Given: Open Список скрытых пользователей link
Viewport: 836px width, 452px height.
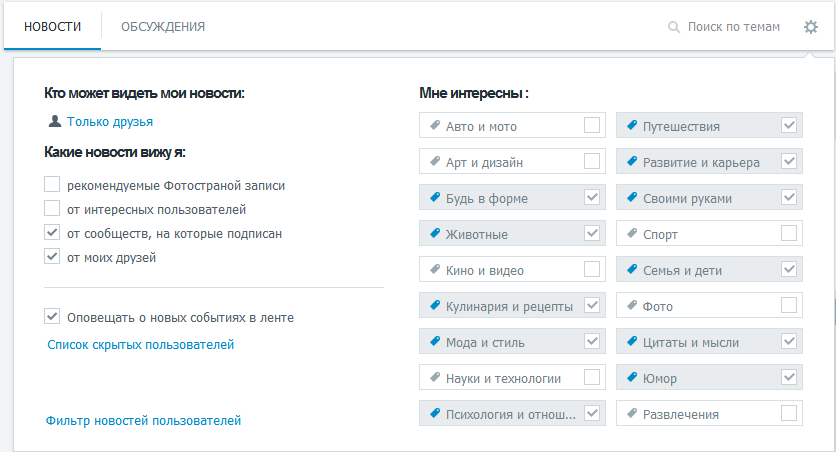Looking at the screenshot, I should pyautogui.click(x=141, y=345).
